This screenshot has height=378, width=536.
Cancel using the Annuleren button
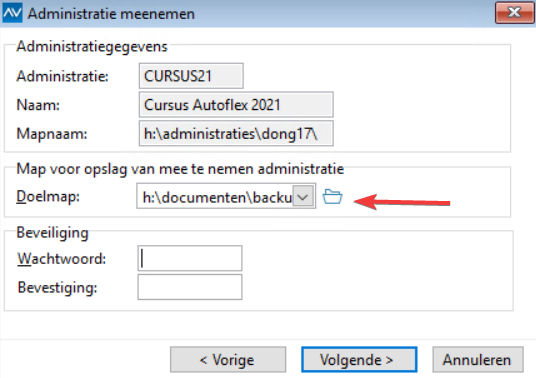(x=478, y=360)
